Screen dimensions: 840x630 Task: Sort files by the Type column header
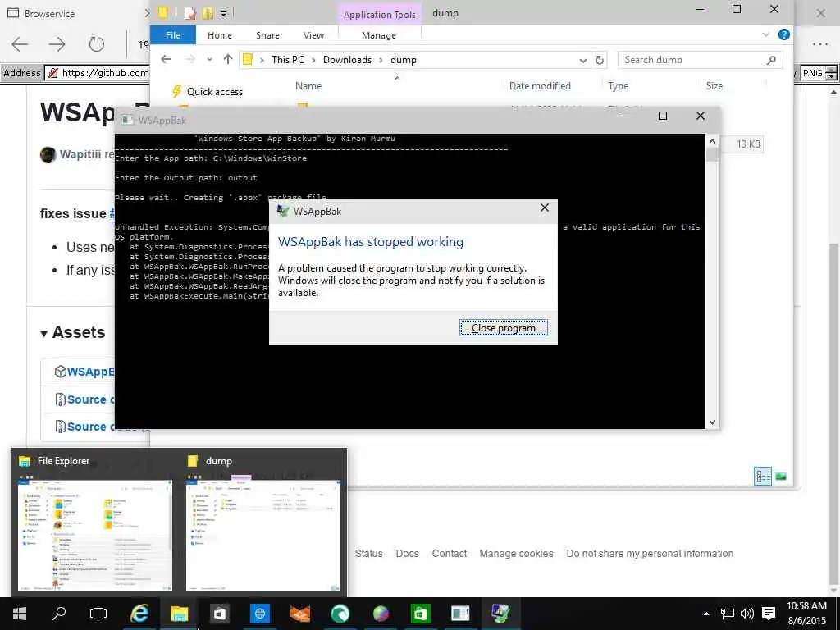pyautogui.click(x=619, y=85)
